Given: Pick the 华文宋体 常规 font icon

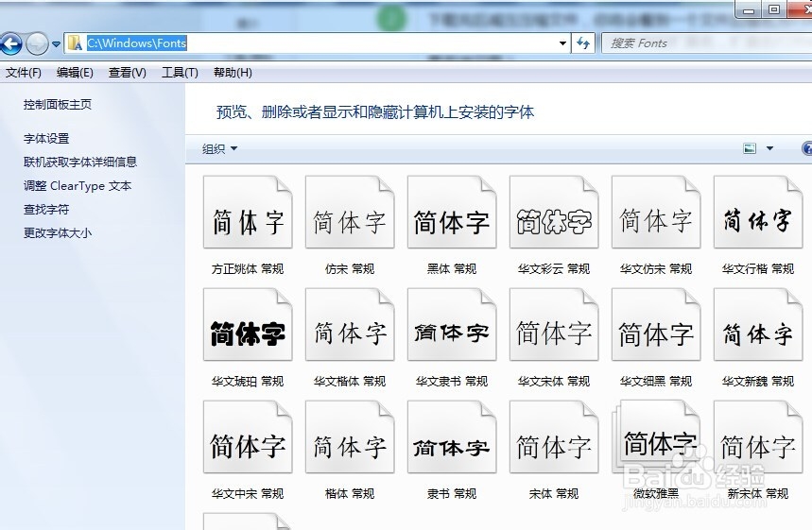Looking at the screenshot, I should (x=554, y=325).
